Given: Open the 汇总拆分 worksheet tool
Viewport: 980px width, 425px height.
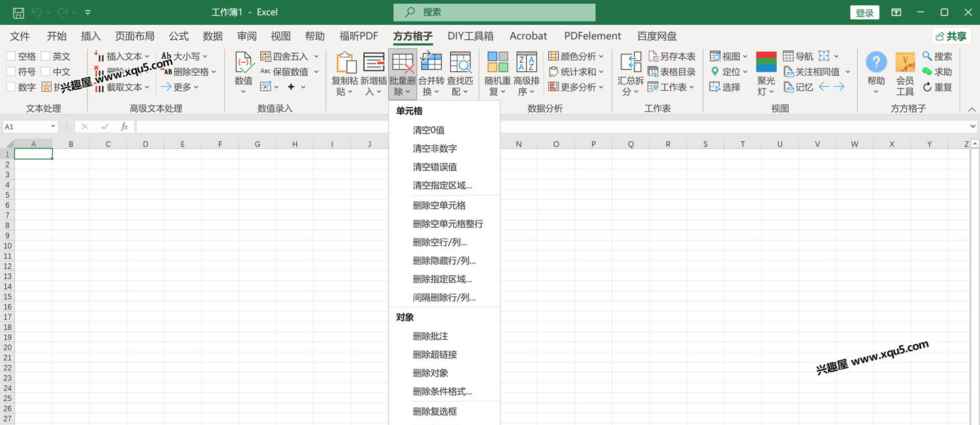Looking at the screenshot, I should click(x=630, y=74).
